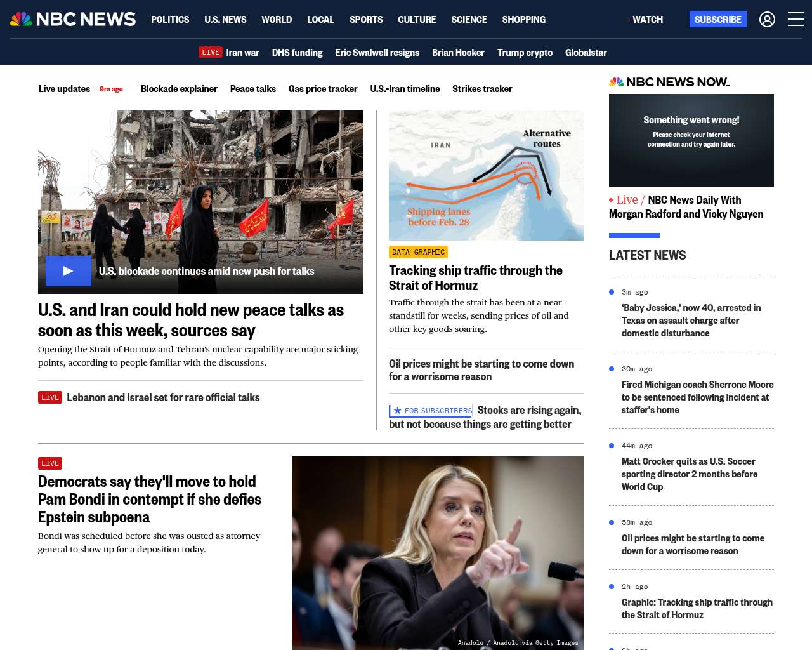Open the DHS funding topic
This screenshot has height=650, width=812.
click(x=297, y=53)
